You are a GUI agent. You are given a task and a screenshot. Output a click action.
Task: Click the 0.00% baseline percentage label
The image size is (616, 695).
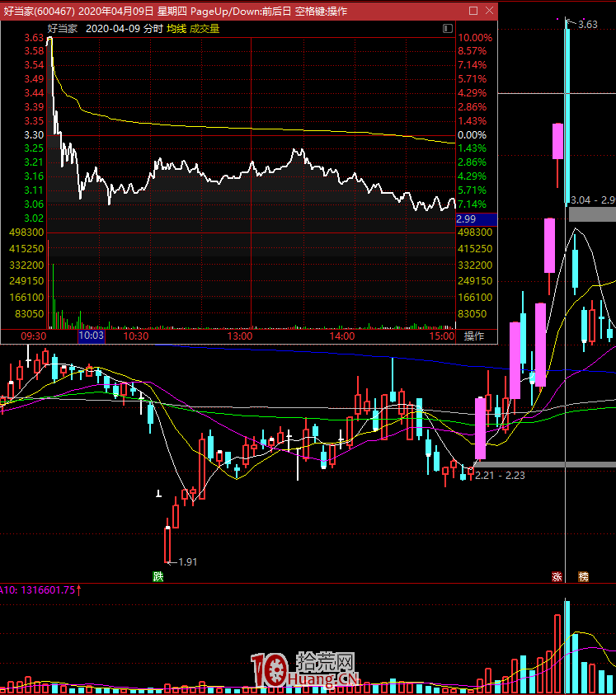click(472, 134)
